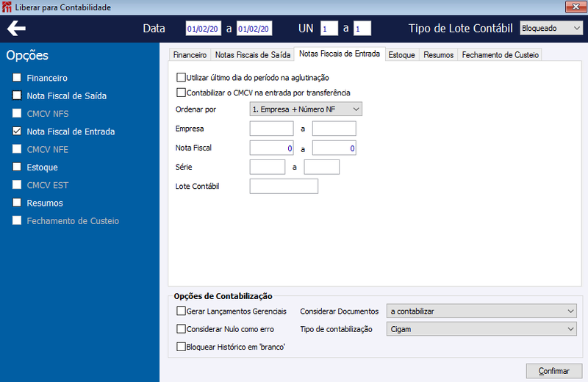Switch to the Notas Fiscais de Saída tab

(253, 55)
